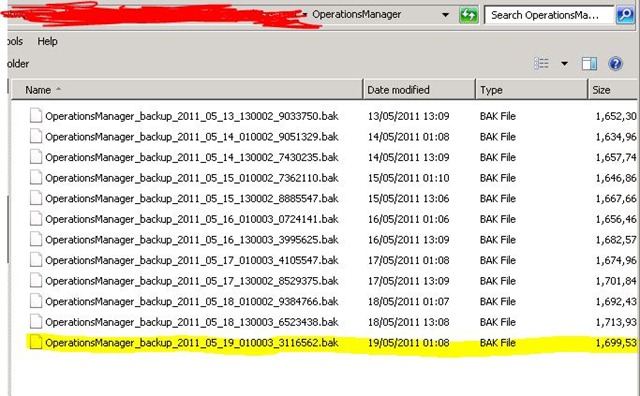Click file icon of the 2011_05_17_010003 backup
This screenshot has height=396, width=640.
pyautogui.click(x=36, y=260)
